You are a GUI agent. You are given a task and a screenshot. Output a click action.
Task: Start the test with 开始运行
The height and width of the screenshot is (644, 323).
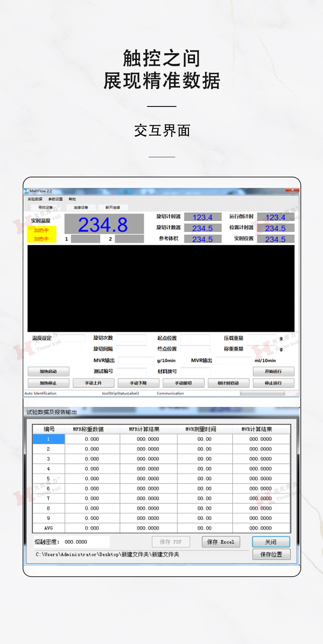273,371
